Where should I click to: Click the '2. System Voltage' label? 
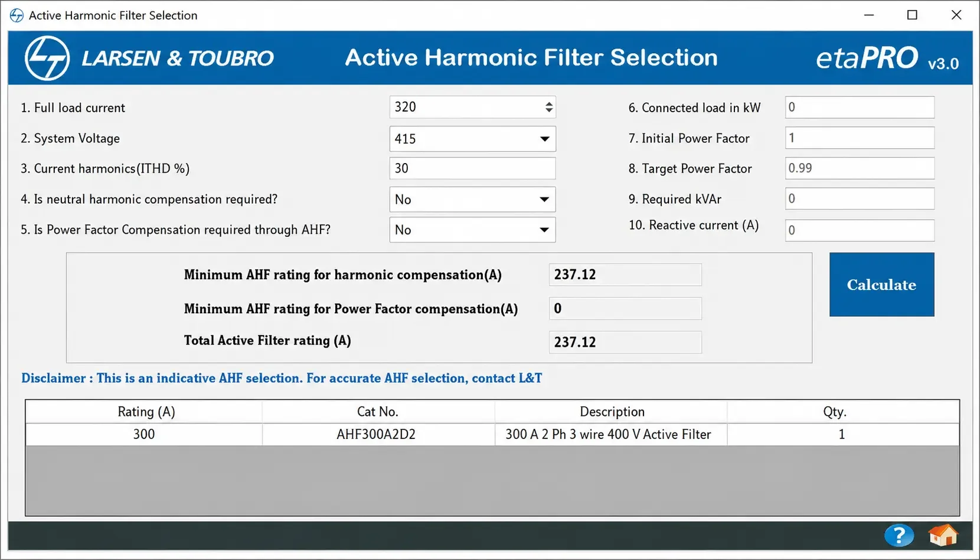tap(70, 138)
